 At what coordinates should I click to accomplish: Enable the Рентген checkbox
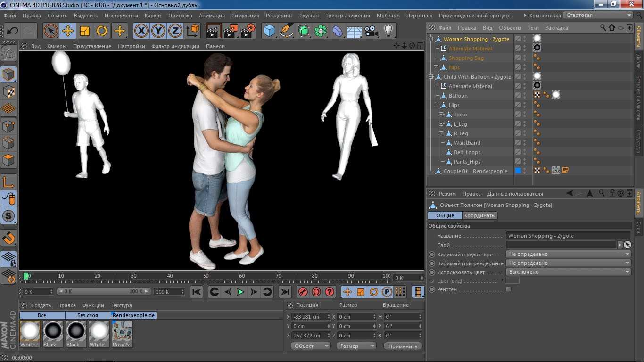tap(508, 289)
